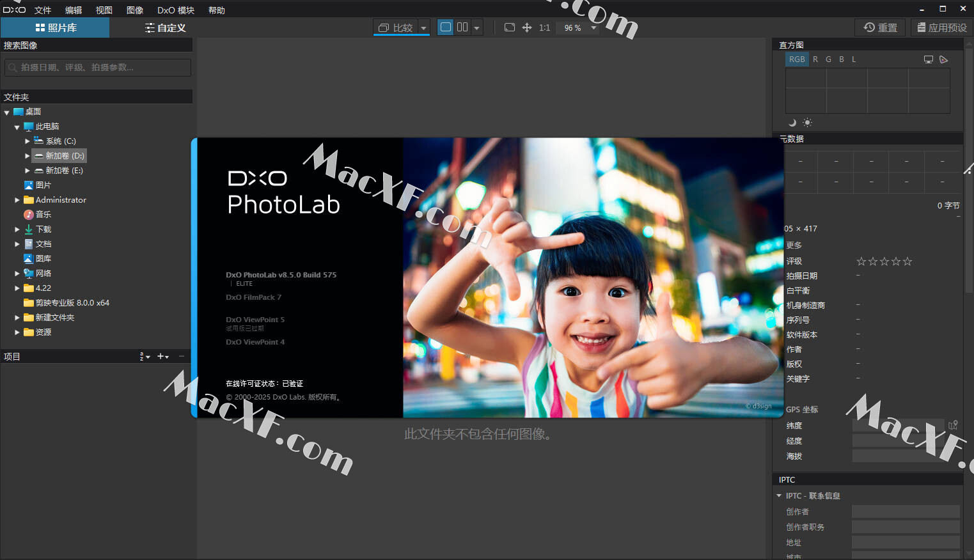Viewport: 974px width, 560px height.
Task: Click the 创作者职务 job title field
Action: (x=906, y=527)
